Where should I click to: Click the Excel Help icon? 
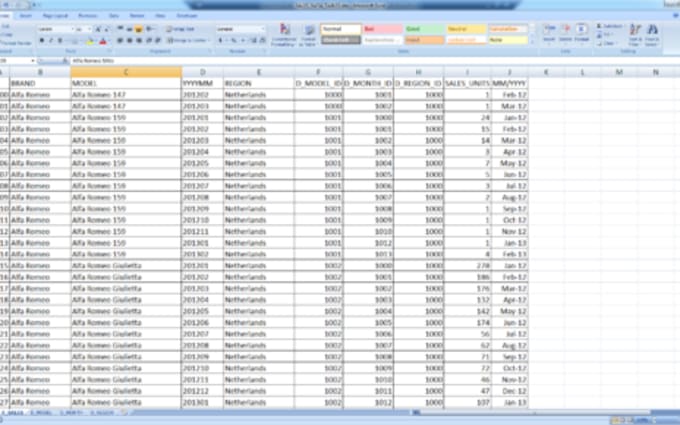pyautogui.click(x=675, y=16)
